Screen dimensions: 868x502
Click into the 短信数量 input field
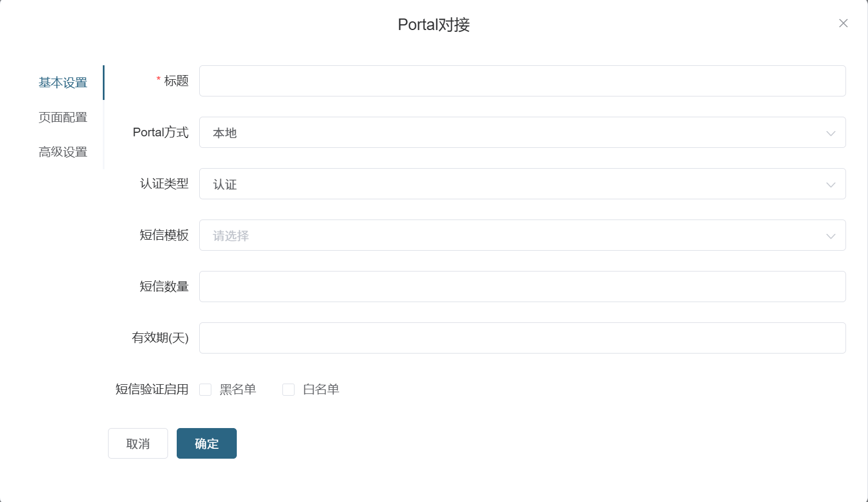tap(522, 287)
